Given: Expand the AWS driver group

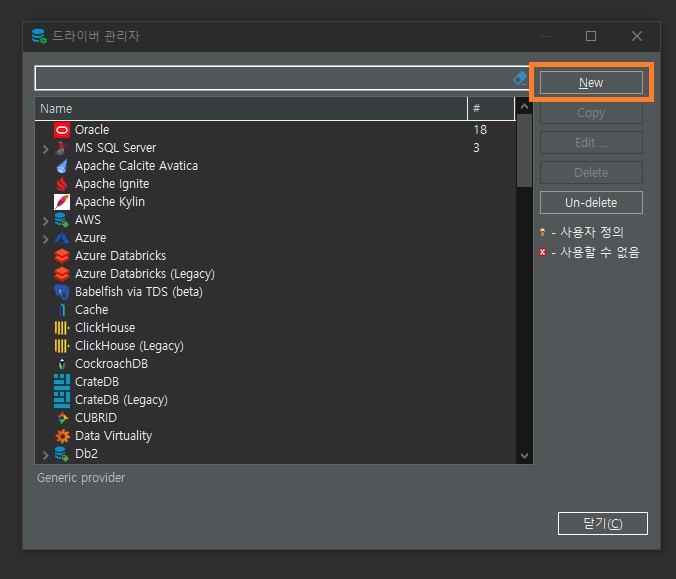Looking at the screenshot, I should click(46, 221).
